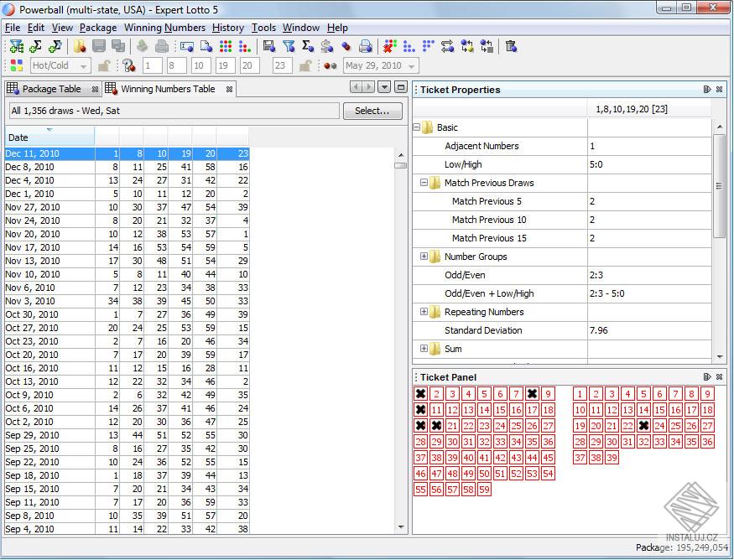
Task: Sort by the Date column header
Action: pyautogui.click(x=49, y=137)
